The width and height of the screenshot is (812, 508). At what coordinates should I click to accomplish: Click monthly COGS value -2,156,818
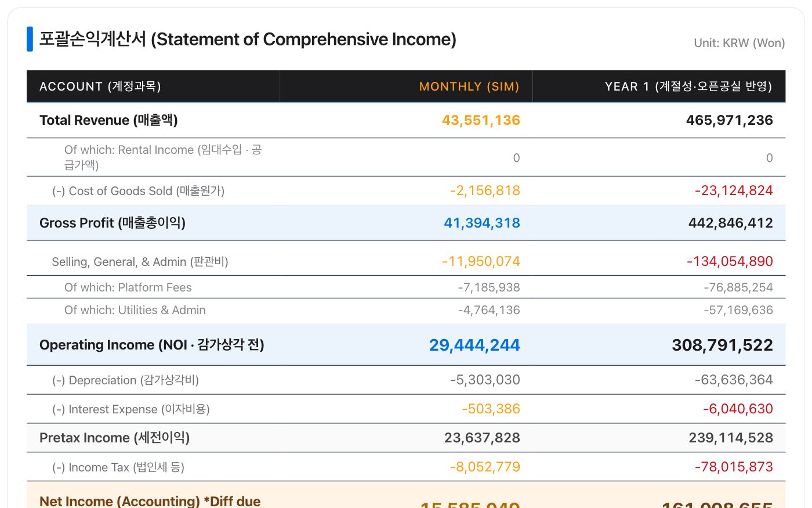(485, 190)
